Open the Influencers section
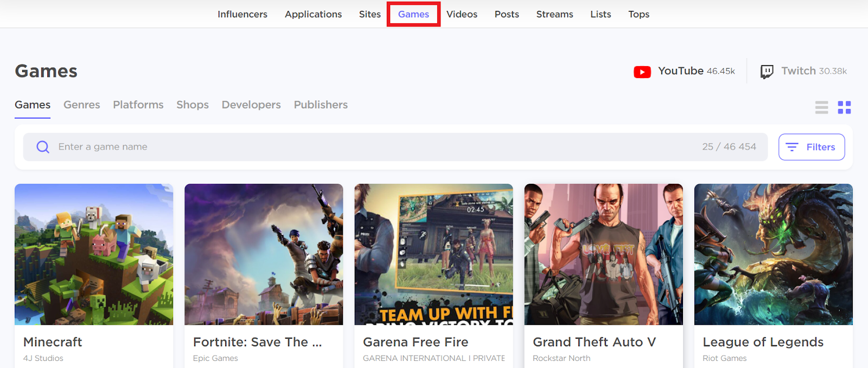This screenshot has width=868, height=368. pyautogui.click(x=242, y=14)
